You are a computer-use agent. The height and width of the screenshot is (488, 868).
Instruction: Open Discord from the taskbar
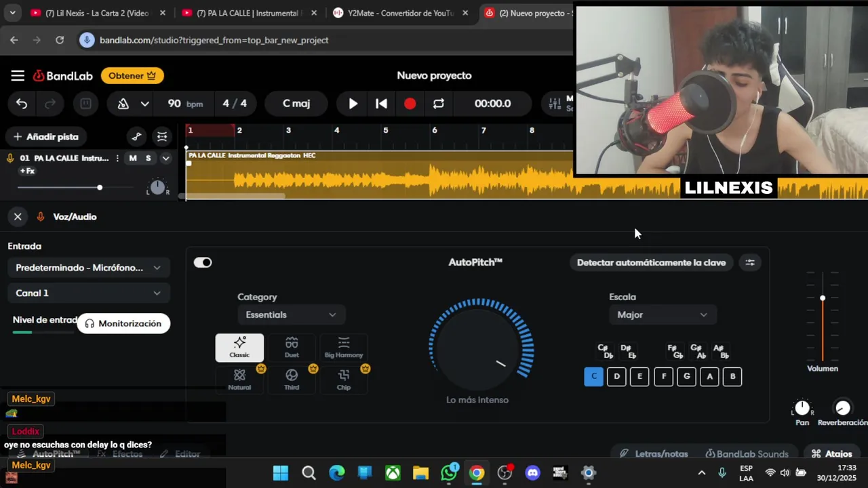(533, 473)
